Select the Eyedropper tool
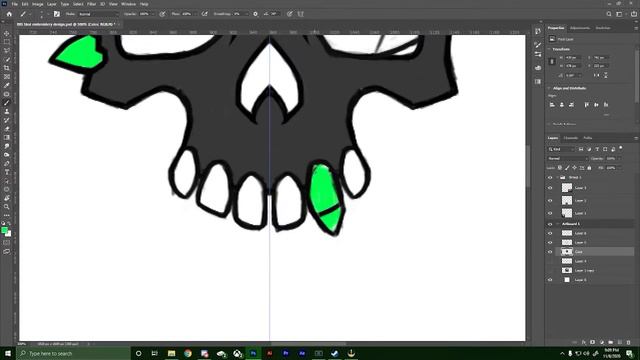 point(7,85)
